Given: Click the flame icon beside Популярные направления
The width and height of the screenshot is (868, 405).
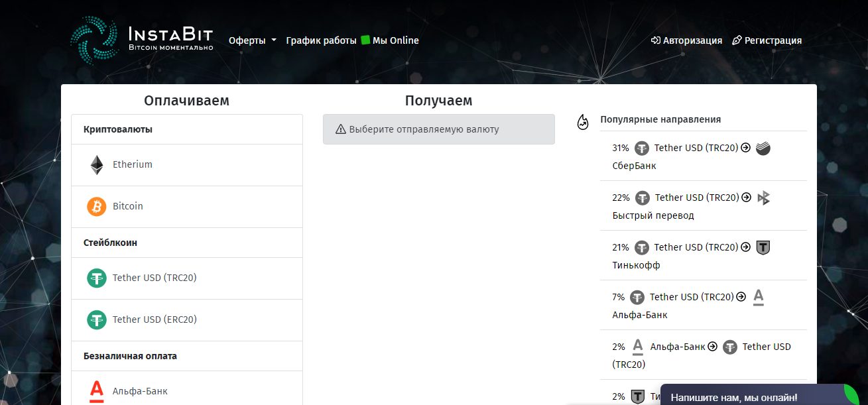Looking at the screenshot, I should tap(583, 121).
